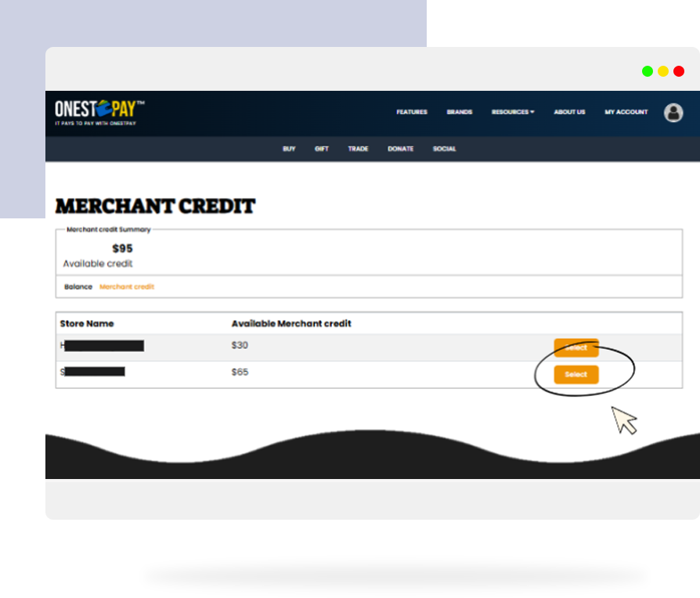Open the About Us page

pos(569,112)
